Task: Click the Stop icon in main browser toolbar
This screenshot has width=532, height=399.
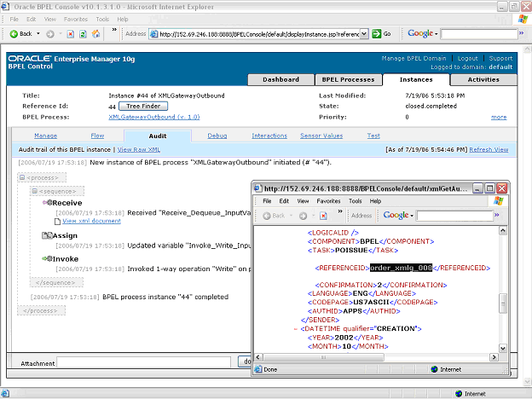Action: click(x=70, y=34)
